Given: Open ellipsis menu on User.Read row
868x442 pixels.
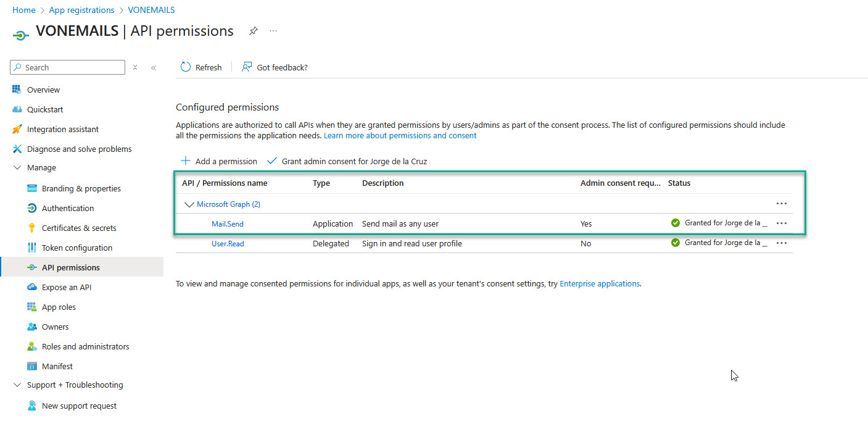Looking at the screenshot, I should [782, 243].
